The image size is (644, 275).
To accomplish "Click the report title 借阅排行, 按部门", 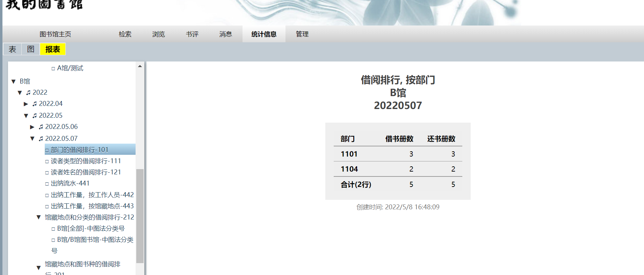I will [398, 80].
